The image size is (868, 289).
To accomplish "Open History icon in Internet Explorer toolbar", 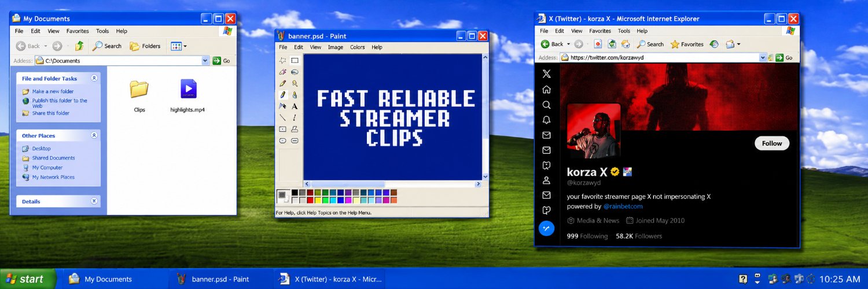I will 714,44.
